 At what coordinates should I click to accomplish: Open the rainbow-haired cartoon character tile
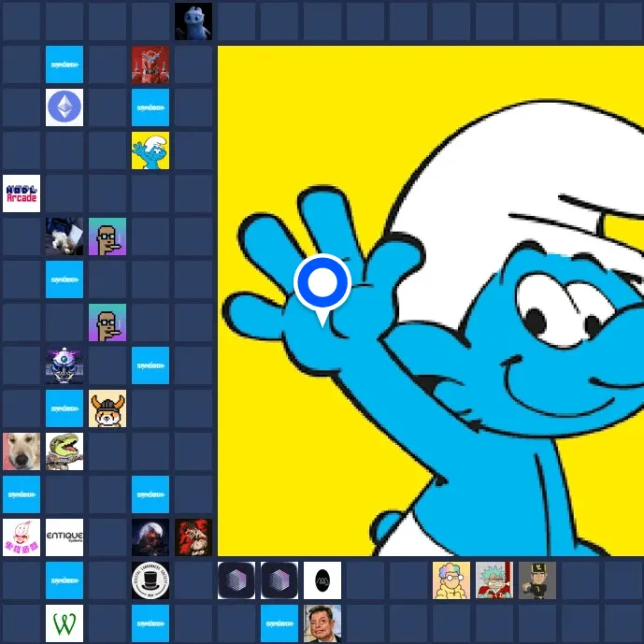451,580
